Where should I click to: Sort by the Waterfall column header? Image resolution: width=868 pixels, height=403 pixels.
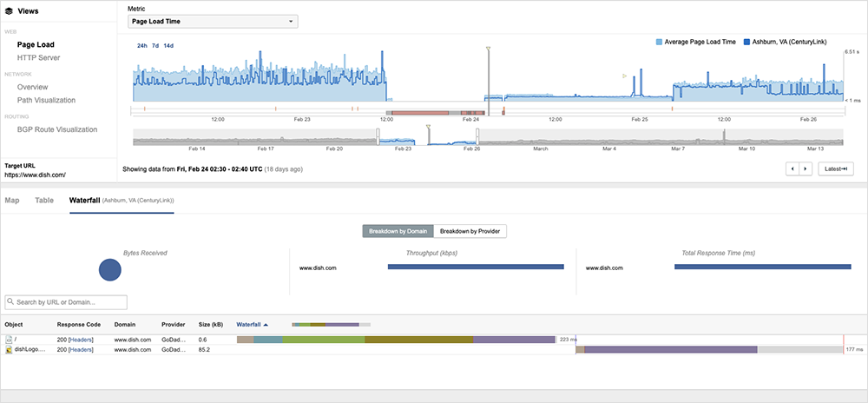(x=252, y=324)
